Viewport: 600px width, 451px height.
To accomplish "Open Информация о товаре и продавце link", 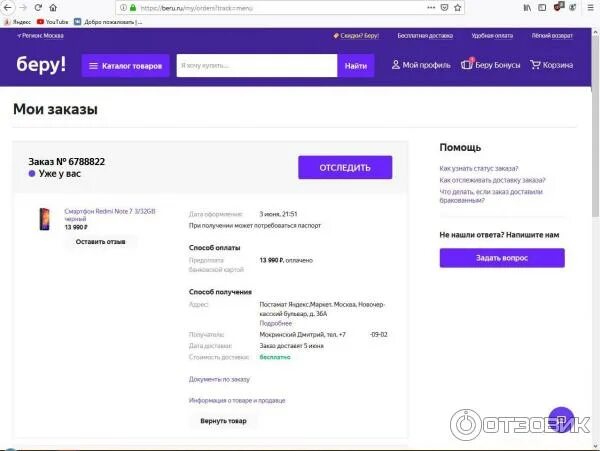I will 237,400.
